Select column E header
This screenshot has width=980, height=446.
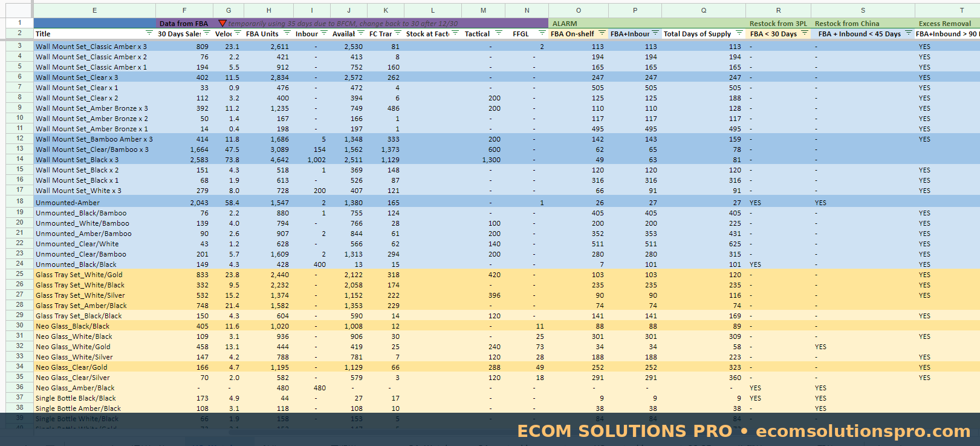tap(94, 10)
